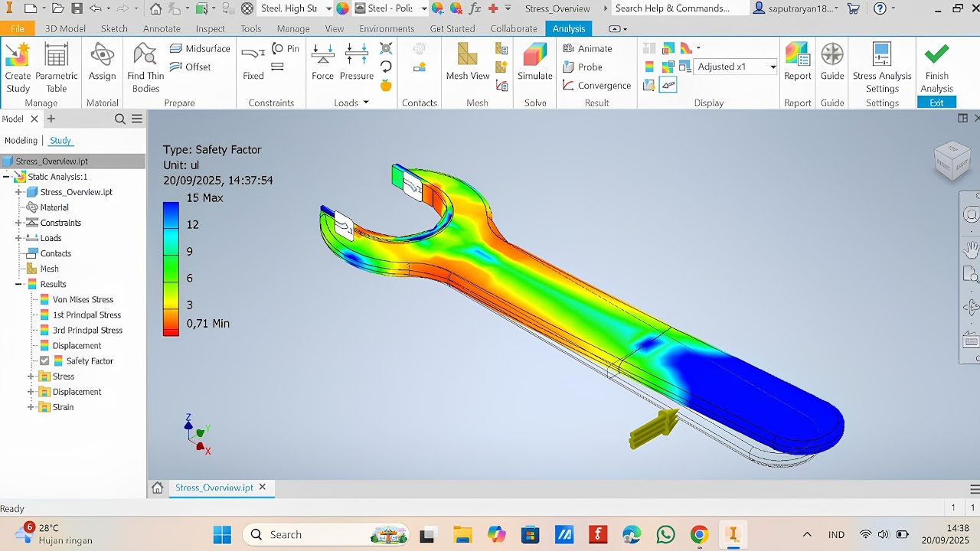
Task: Click the Animate result tool
Action: (x=587, y=48)
